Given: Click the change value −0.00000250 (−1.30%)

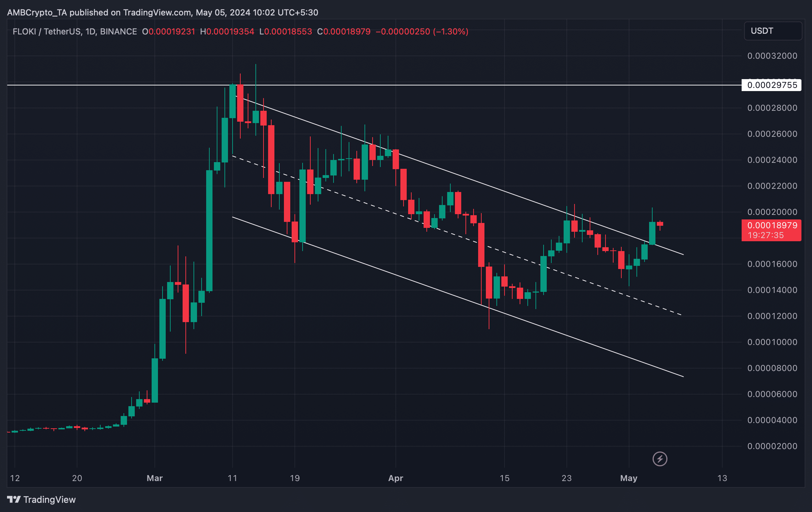Looking at the screenshot, I should pos(422,32).
